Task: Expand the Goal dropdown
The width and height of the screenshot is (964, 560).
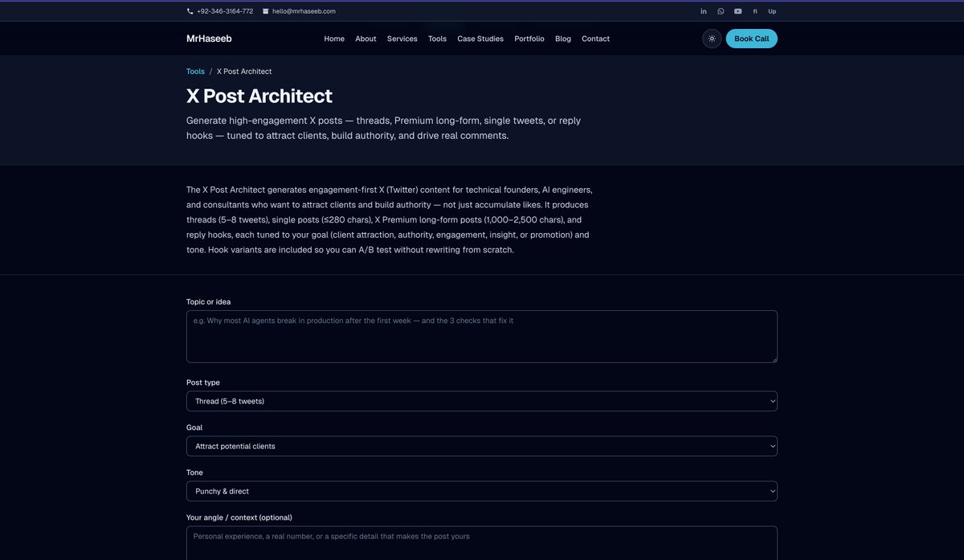Action: point(482,446)
